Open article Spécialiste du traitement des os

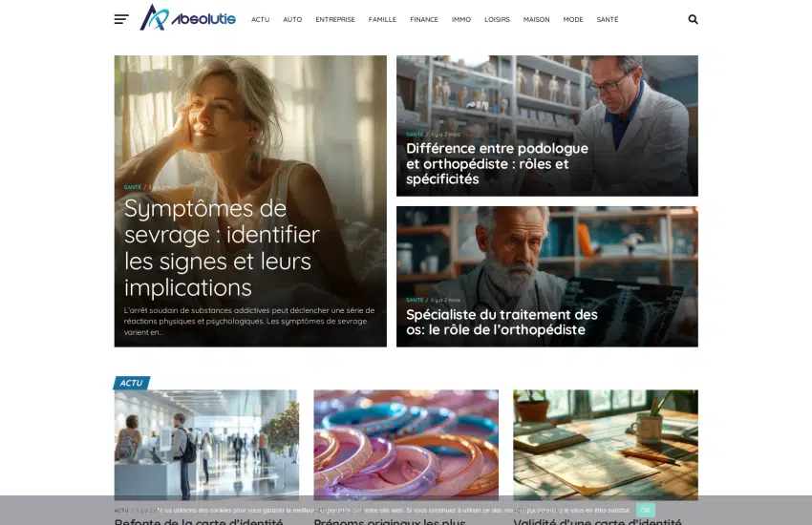click(502, 322)
